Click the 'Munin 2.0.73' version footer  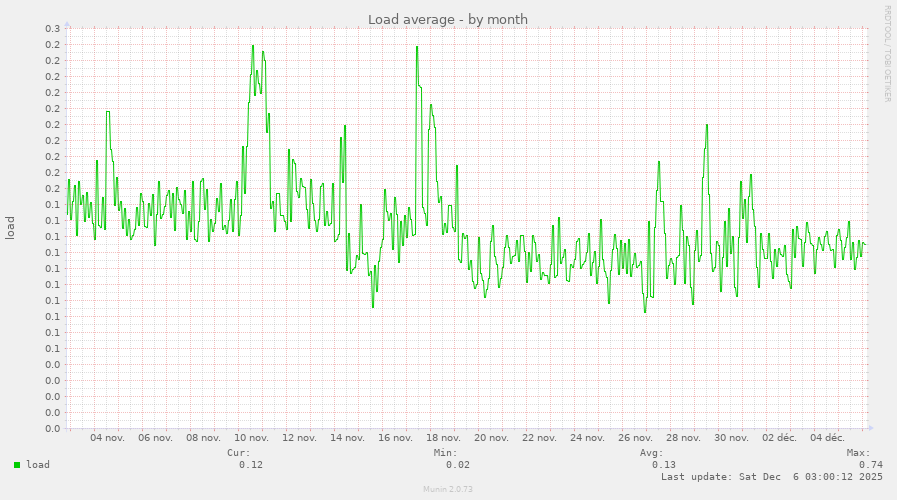pos(448,489)
